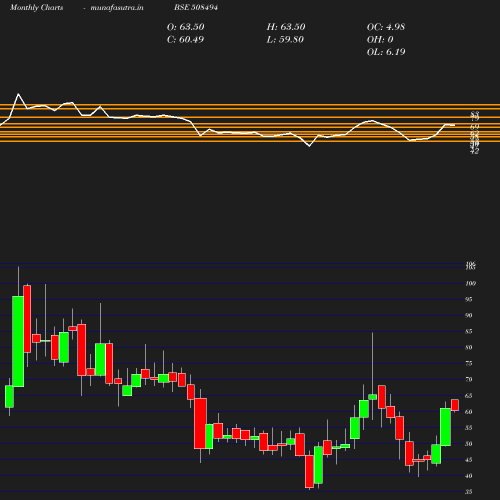Click the 90 price axis label

coord(469,316)
